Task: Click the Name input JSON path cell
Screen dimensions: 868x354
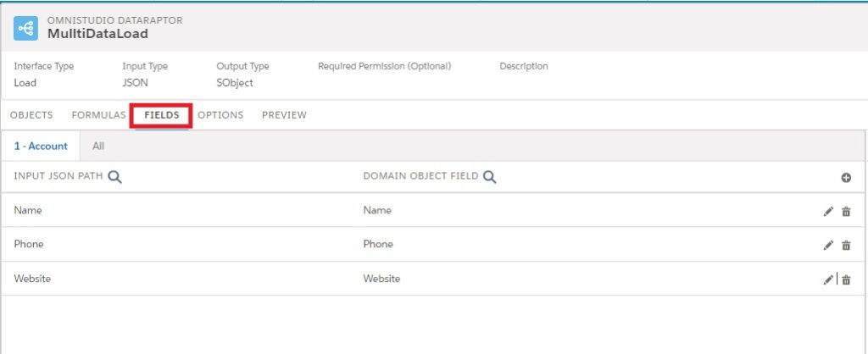Action: 28,210
